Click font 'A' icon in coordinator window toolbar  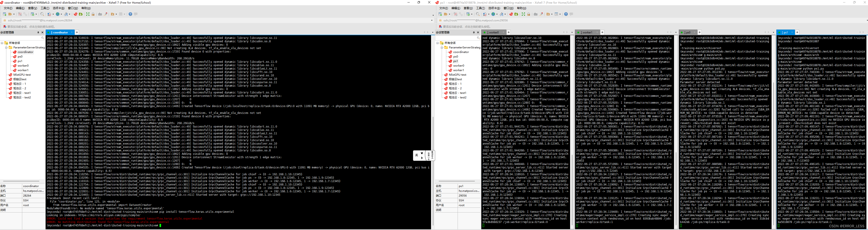(66, 14)
